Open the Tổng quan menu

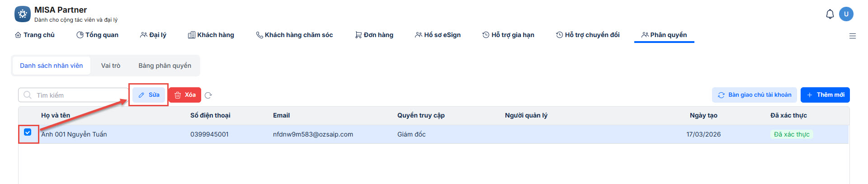click(x=97, y=35)
